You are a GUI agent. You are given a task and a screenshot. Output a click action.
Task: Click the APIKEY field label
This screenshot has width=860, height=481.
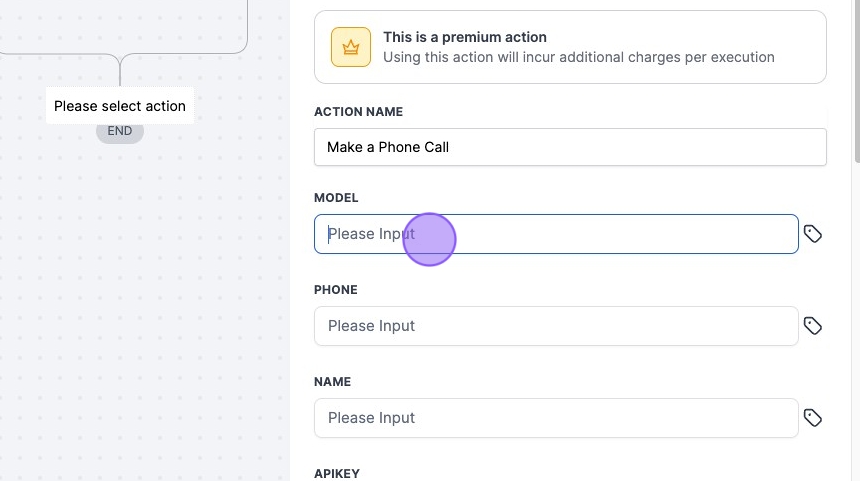337,473
